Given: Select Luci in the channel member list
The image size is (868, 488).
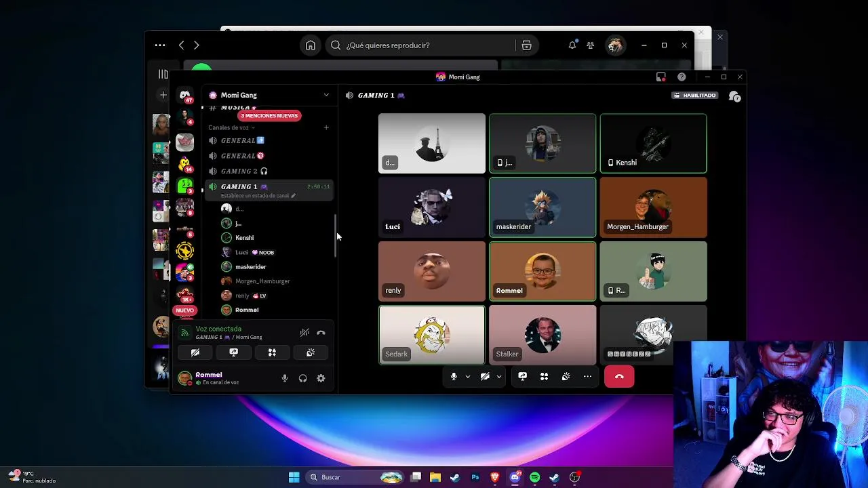Looking at the screenshot, I should (242, 252).
